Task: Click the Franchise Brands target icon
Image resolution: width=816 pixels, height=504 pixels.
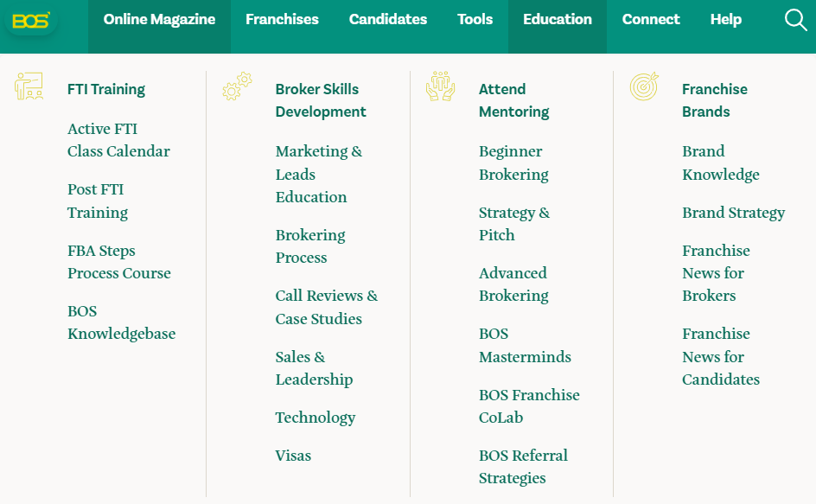Action: coord(644,86)
